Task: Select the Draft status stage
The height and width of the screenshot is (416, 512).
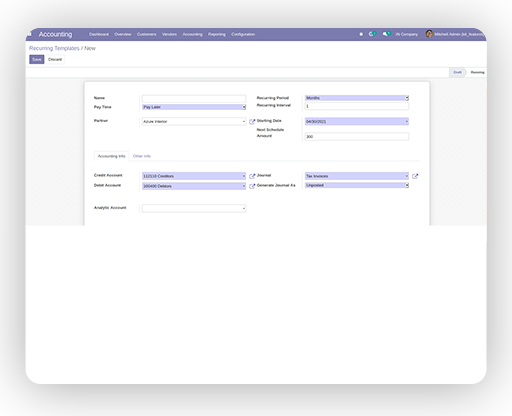Action: click(x=457, y=72)
